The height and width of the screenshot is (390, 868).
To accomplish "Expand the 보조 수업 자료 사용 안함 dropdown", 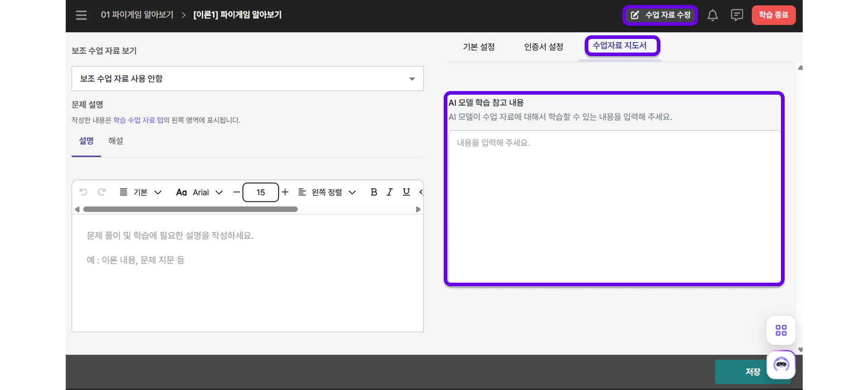I will [247, 79].
